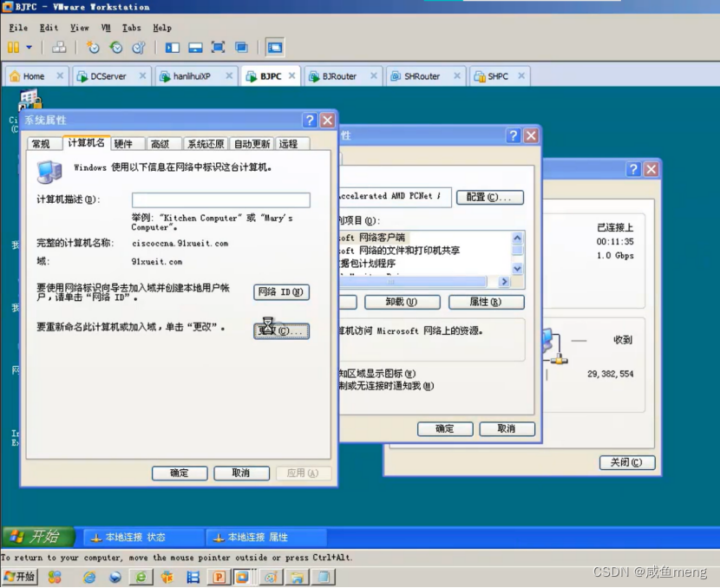Open the PowerPoint taskbar item
This screenshot has height=588, width=720.
tap(219, 578)
